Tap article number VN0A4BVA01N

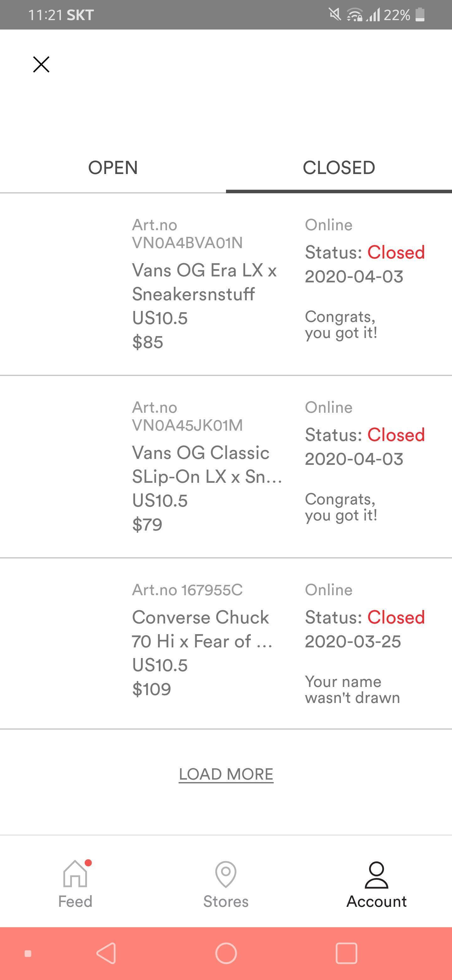click(187, 243)
